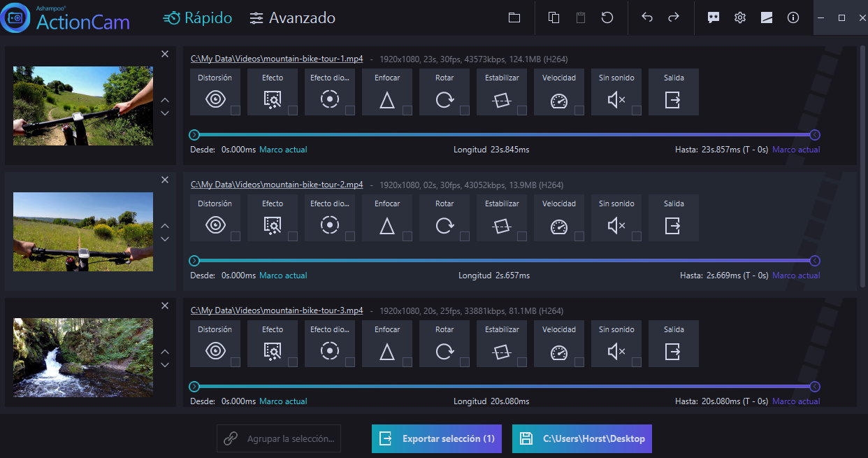This screenshot has width=868, height=458.
Task: Tick Efecto checkbox for mountain-bike-tour-2.mp4
Action: pos(293,236)
